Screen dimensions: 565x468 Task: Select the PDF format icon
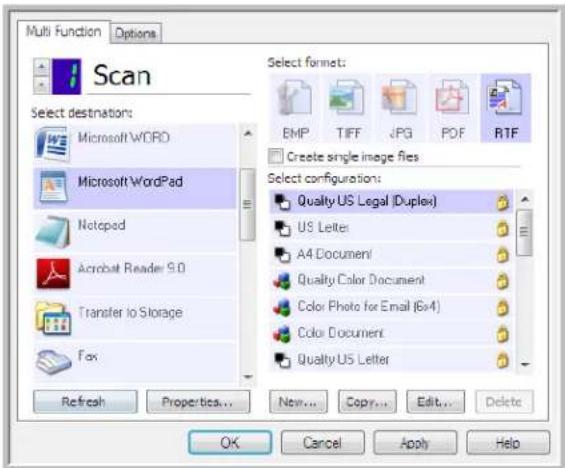(453, 108)
